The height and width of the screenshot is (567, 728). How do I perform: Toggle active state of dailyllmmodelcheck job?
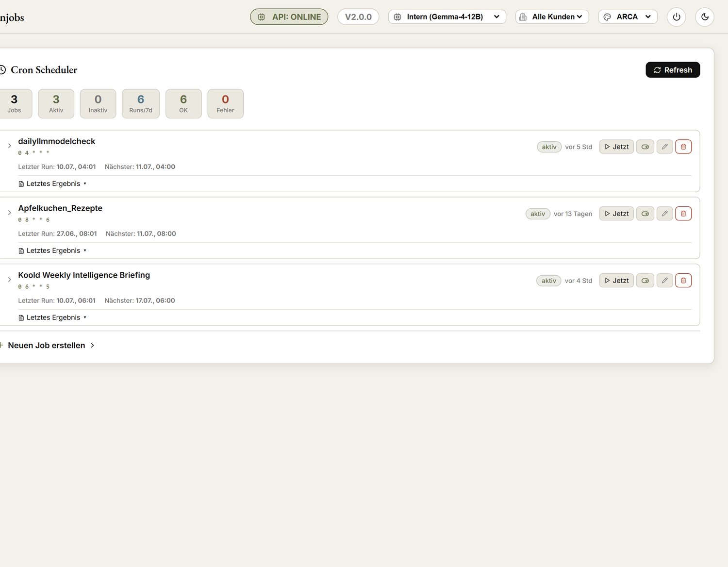pos(645,147)
